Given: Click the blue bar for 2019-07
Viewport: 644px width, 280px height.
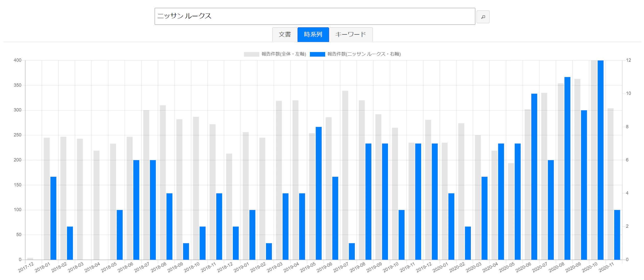Looking at the screenshot, I should pyautogui.click(x=352, y=251).
